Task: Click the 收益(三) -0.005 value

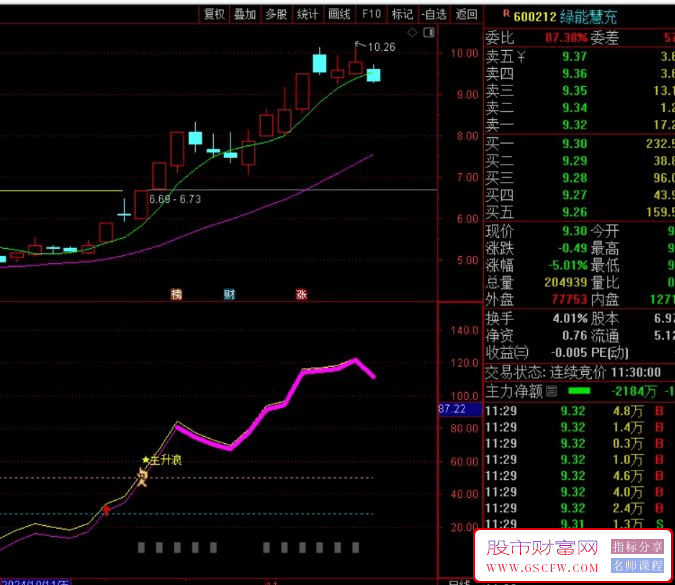Action: coord(569,353)
